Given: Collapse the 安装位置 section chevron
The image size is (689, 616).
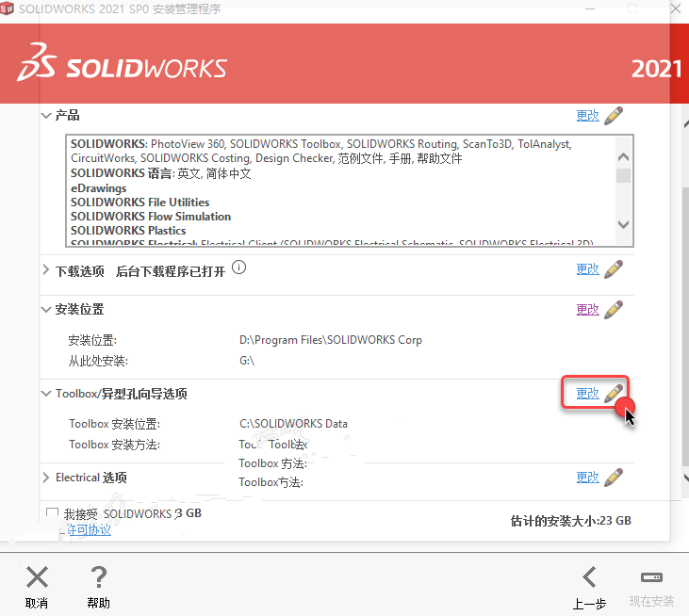Looking at the screenshot, I should pos(46,310).
